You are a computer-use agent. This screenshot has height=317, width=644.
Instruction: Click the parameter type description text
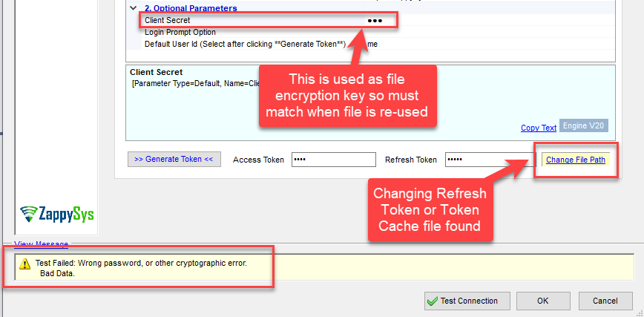(x=193, y=83)
